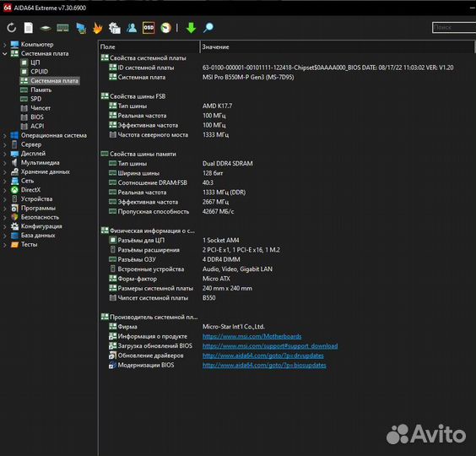Expand the DirectX node
The height and width of the screenshot is (456, 476).
(4, 191)
